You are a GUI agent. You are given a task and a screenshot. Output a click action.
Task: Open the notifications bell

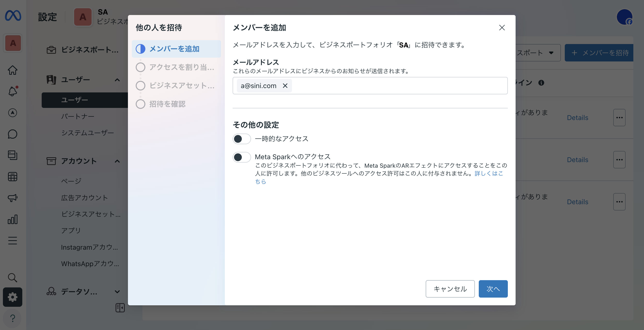click(13, 91)
